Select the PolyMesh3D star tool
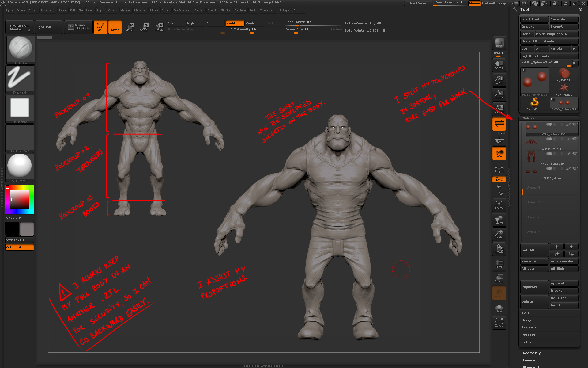 (564, 90)
